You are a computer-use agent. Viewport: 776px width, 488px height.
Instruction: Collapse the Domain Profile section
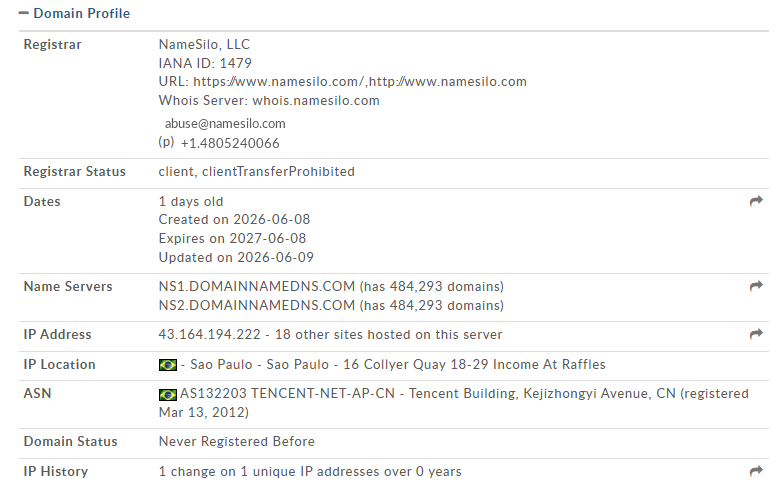[74, 13]
